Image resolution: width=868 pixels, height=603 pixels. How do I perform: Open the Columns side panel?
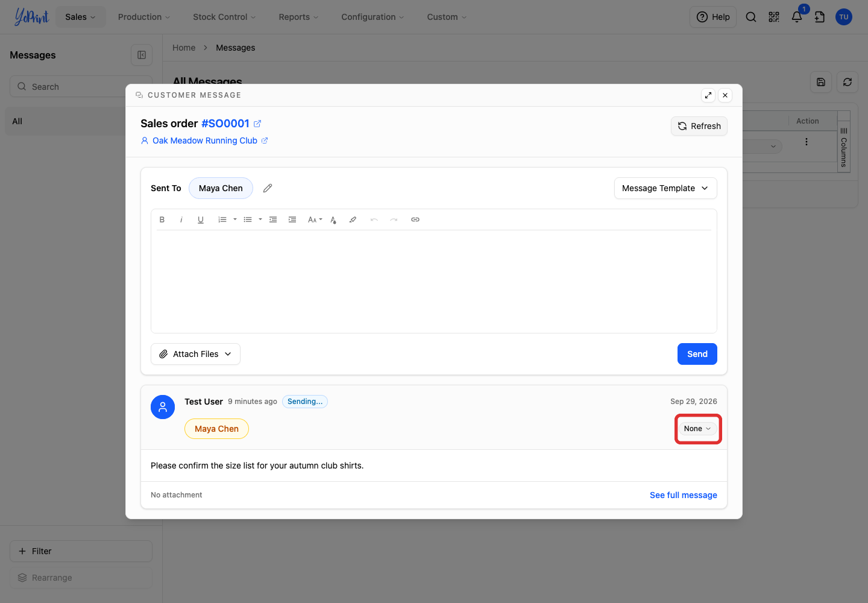[x=844, y=147]
